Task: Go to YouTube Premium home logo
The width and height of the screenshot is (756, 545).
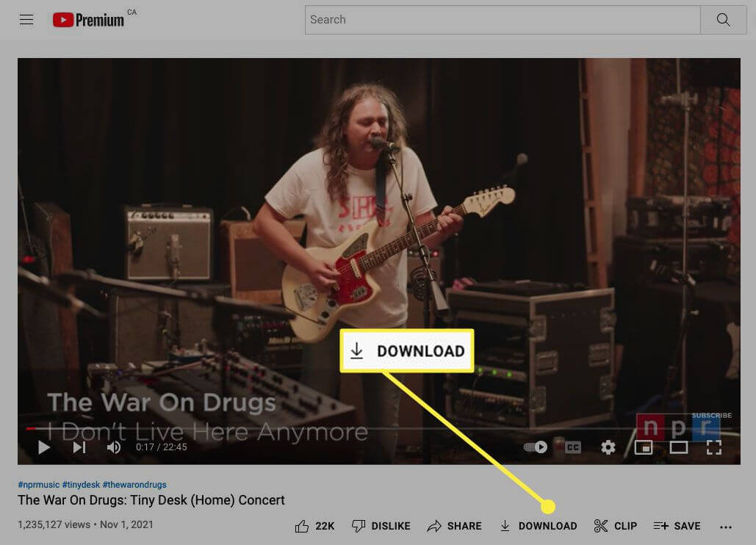Action: [89, 20]
